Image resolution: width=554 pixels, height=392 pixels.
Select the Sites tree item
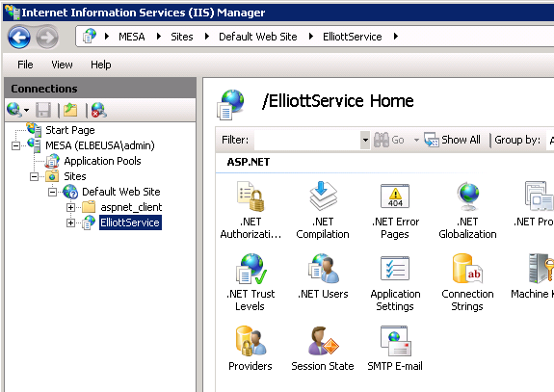pos(75,176)
